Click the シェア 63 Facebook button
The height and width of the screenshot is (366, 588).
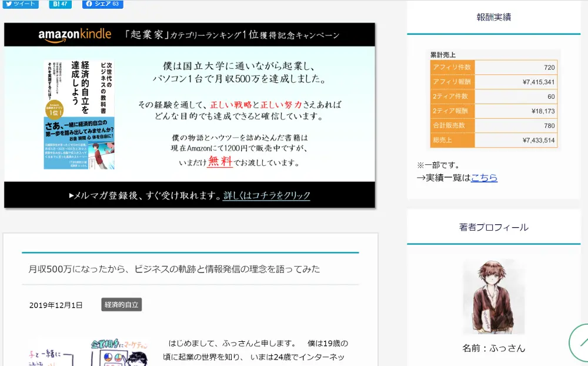coord(104,4)
